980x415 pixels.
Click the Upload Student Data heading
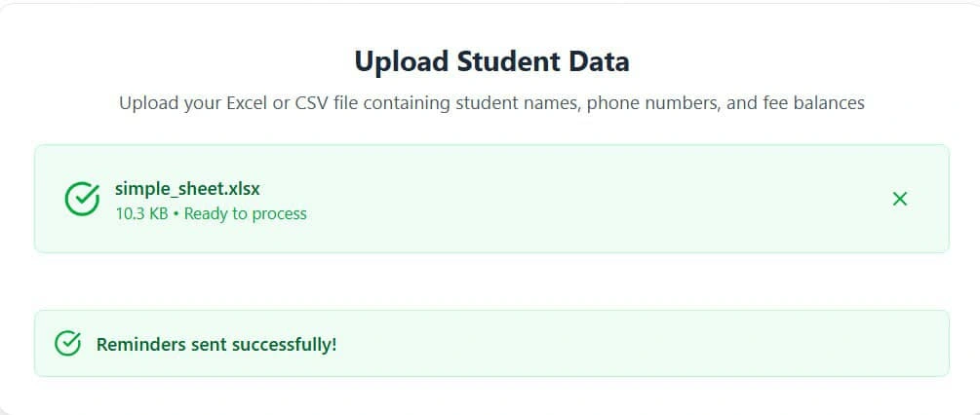tap(491, 62)
